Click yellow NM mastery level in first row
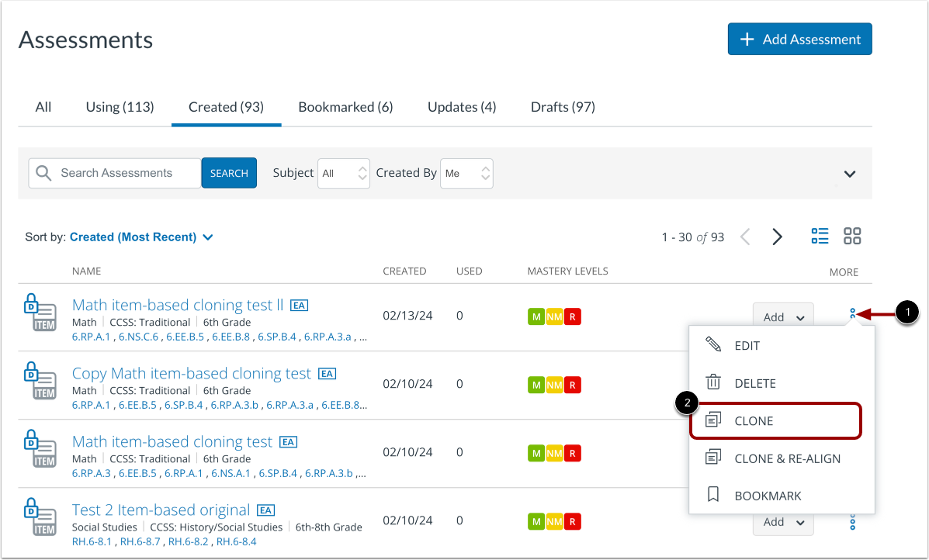Image resolution: width=929 pixels, height=560 pixels. click(555, 316)
